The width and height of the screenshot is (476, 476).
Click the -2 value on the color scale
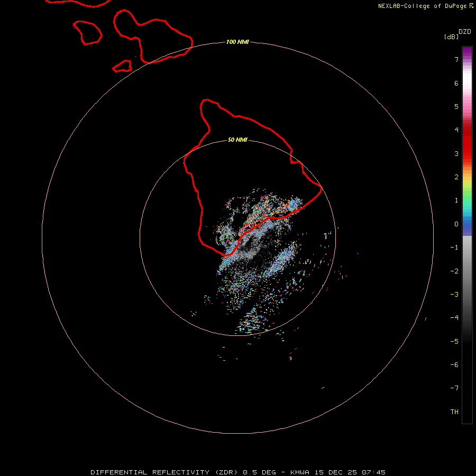454,271
